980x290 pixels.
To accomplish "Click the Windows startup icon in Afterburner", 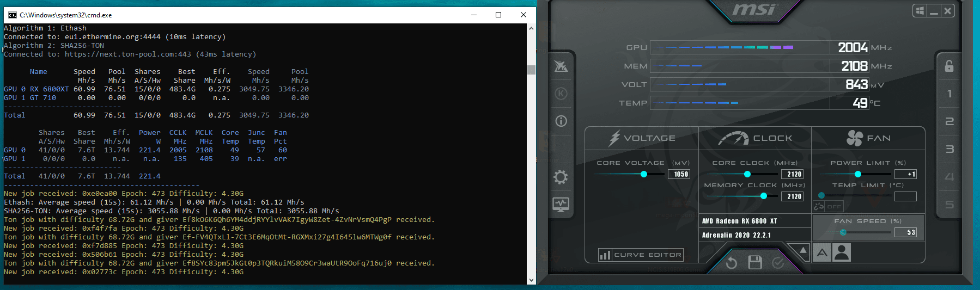I will pos(920,11).
